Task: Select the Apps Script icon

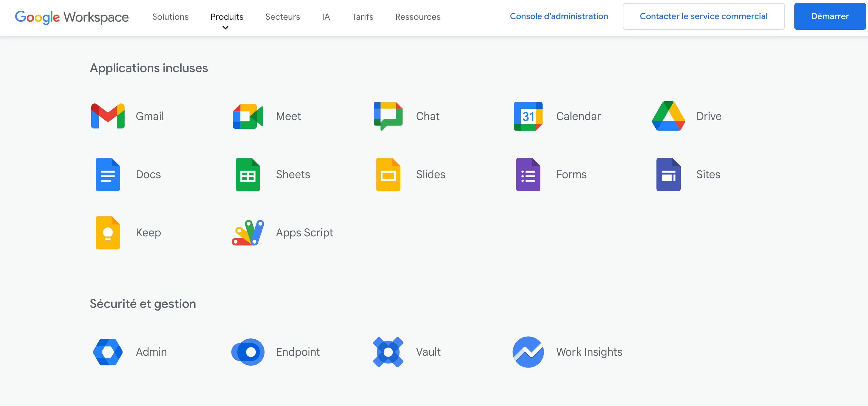Action: tap(248, 232)
